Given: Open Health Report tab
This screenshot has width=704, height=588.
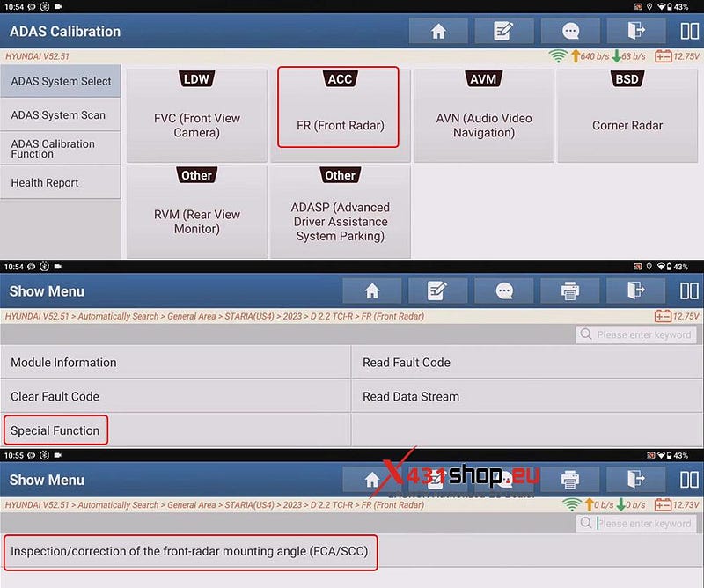Looking at the screenshot, I should click(61, 182).
